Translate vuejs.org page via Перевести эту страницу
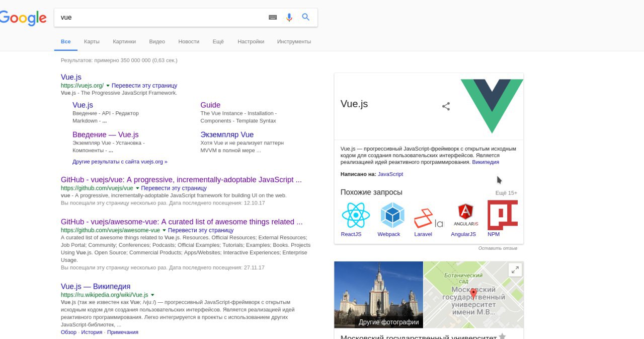The image size is (644, 339). point(144,86)
